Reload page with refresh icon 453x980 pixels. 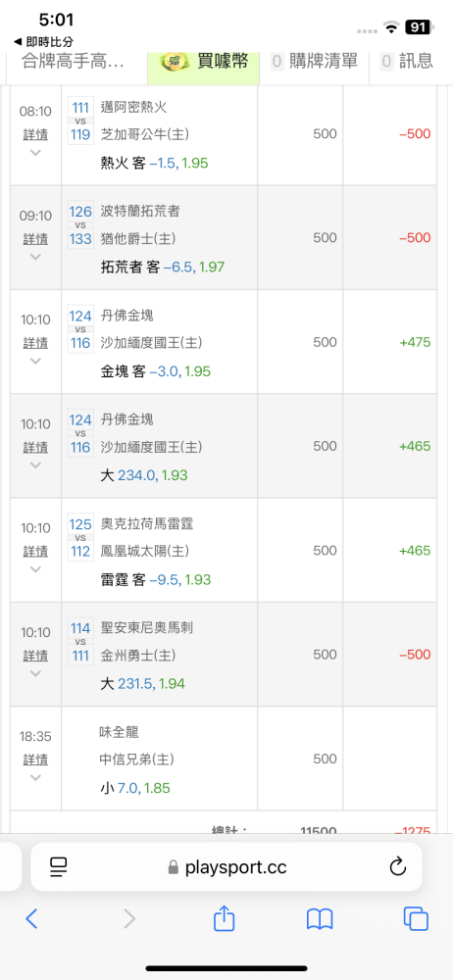click(x=397, y=866)
